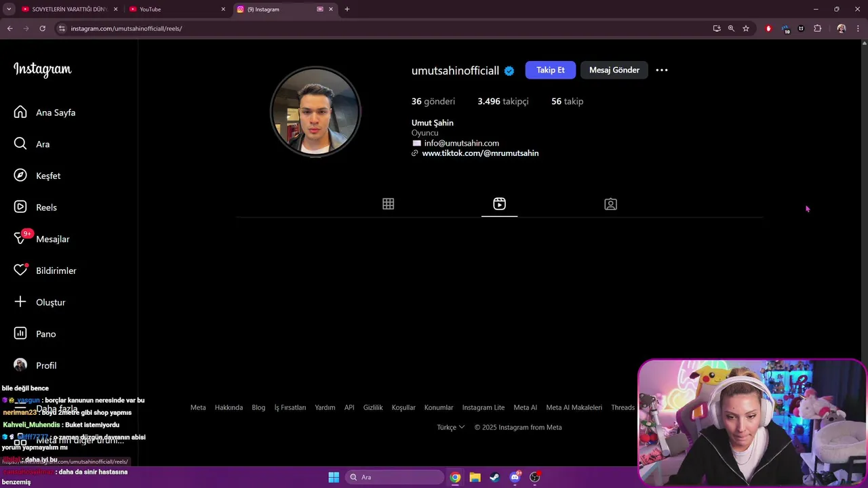Open Steam from the taskbar
Screen dimensions: 868x488
pyautogui.click(x=495, y=477)
